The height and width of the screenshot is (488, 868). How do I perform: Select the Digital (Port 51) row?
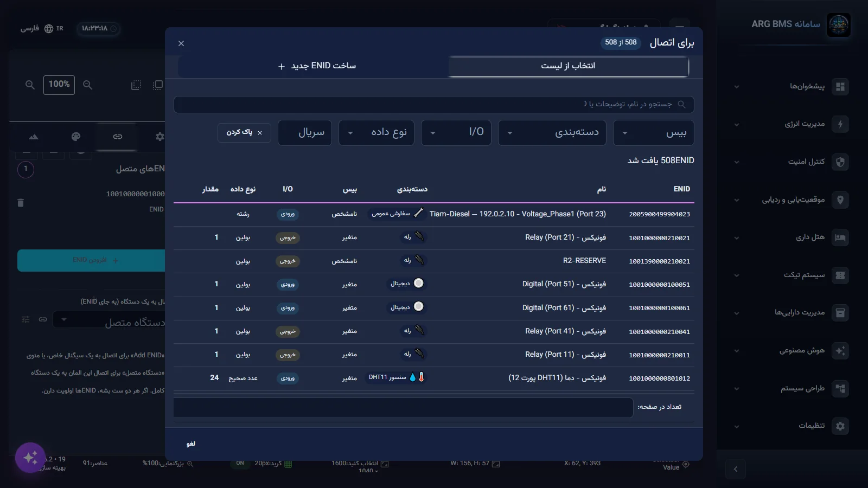tap(433, 284)
